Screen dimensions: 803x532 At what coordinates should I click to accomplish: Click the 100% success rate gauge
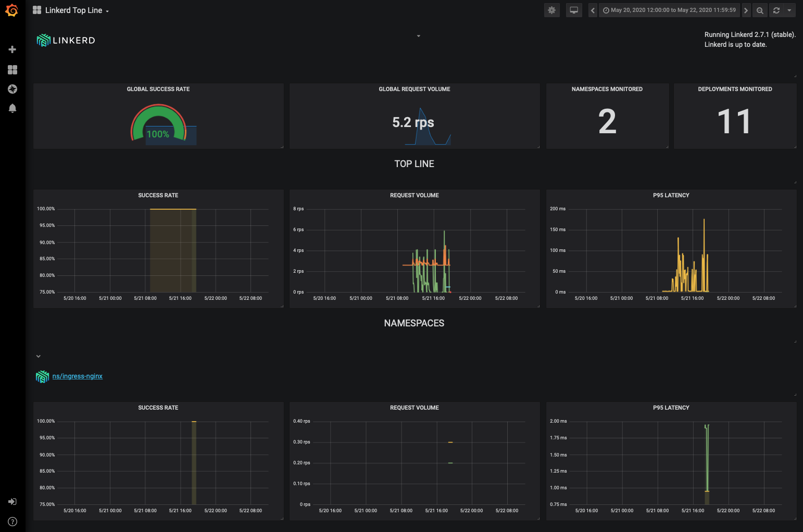click(x=158, y=124)
